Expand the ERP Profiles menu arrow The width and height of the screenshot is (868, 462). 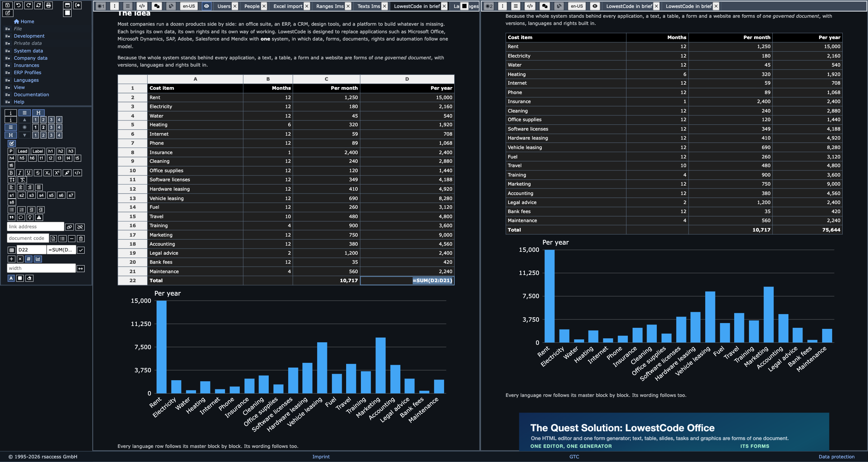(x=8, y=73)
